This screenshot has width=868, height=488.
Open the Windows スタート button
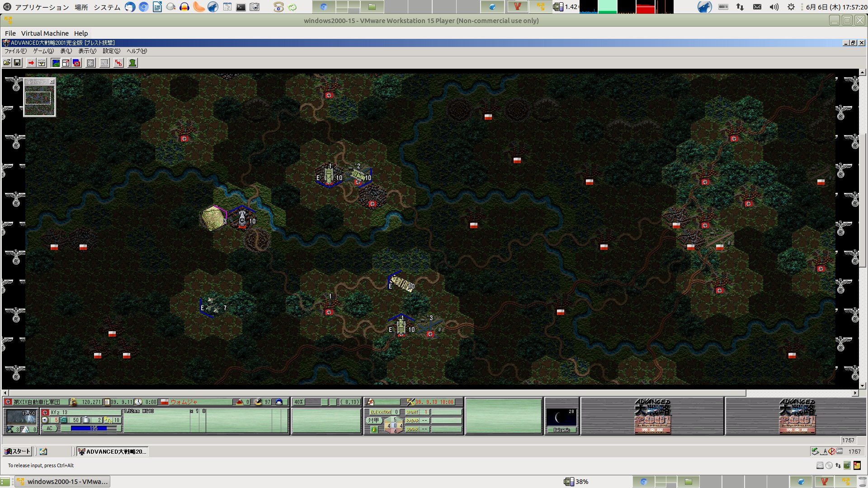[17, 451]
